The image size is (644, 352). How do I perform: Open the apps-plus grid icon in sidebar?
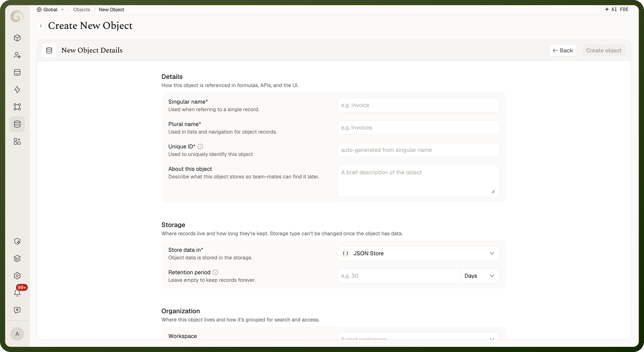[17, 141]
